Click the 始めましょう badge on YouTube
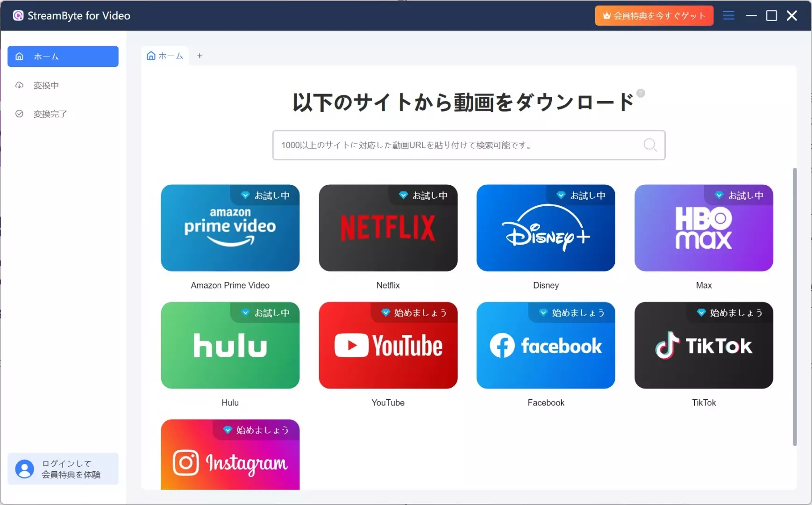The width and height of the screenshot is (812, 505). coord(414,312)
